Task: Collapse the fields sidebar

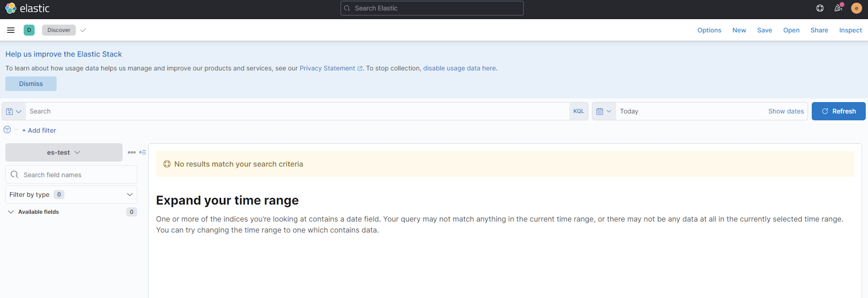Action: 143,152
